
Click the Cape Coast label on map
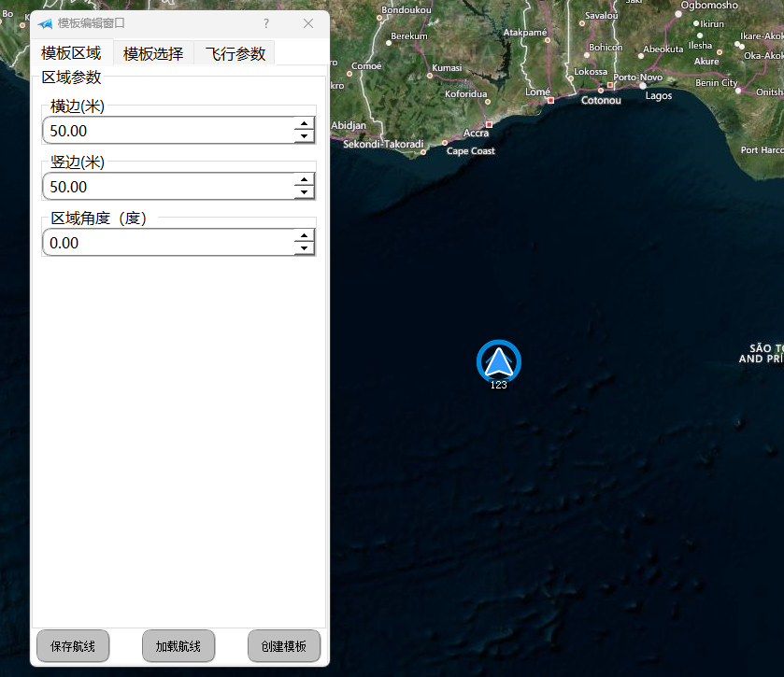pyautogui.click(x=471, y=151)
